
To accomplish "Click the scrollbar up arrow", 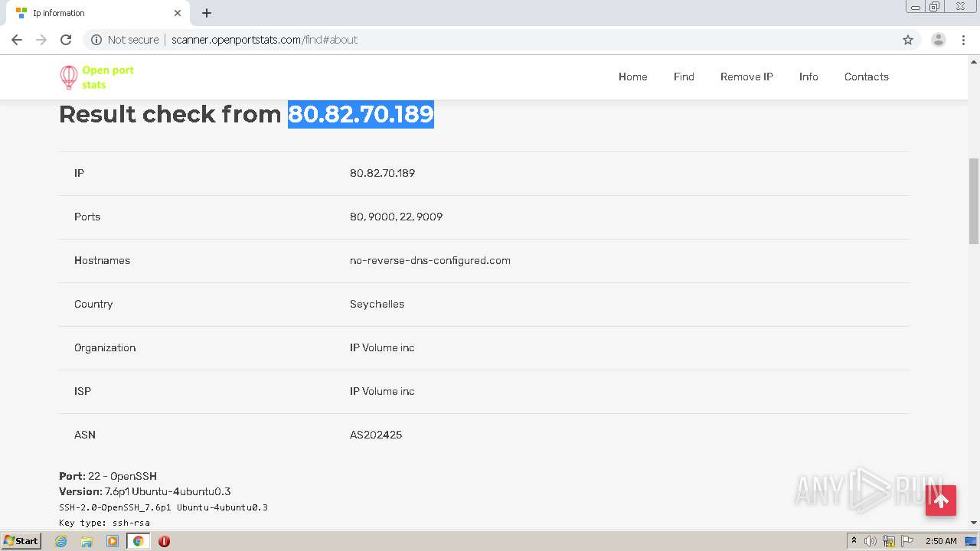I will point(974,61).
